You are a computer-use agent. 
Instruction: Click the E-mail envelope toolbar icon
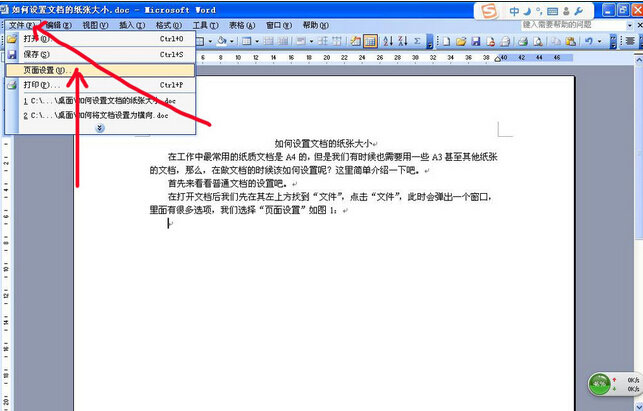[505, 41]
